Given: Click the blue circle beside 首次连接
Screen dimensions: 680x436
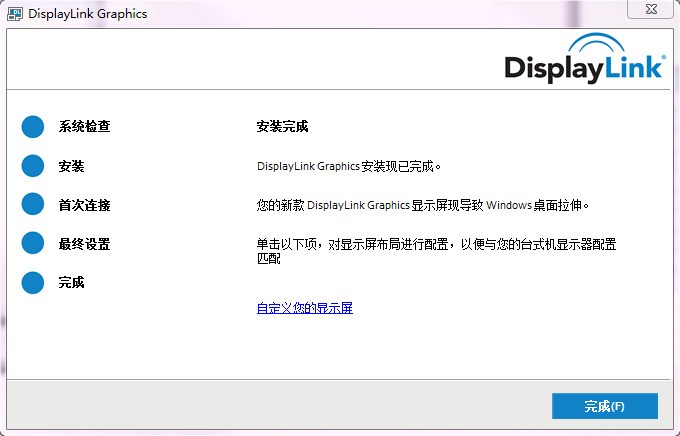Looking at the screenshot, I should pos(33,204).
